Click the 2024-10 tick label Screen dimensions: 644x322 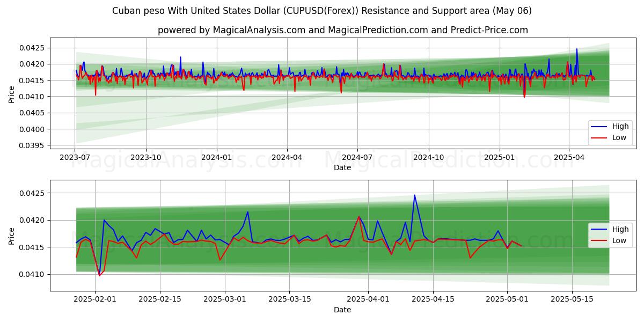[428, 158]
